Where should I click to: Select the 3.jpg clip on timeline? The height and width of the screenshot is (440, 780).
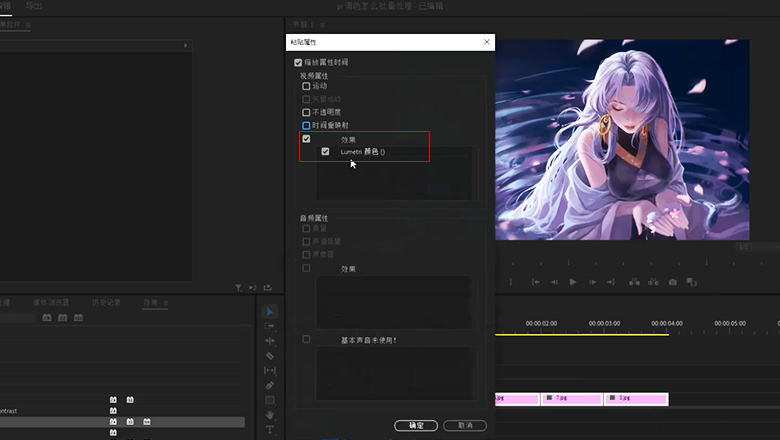pyautogui.click(x=636, y=399)
